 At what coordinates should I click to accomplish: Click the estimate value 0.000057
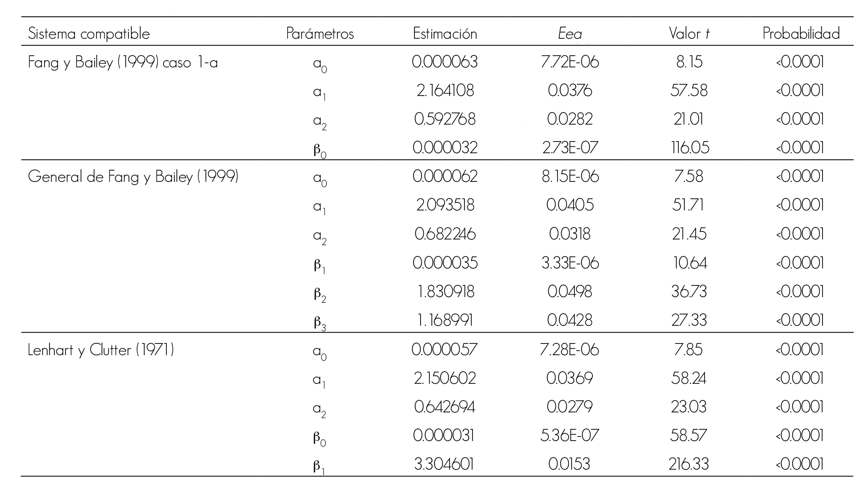(x=445, y=349)
